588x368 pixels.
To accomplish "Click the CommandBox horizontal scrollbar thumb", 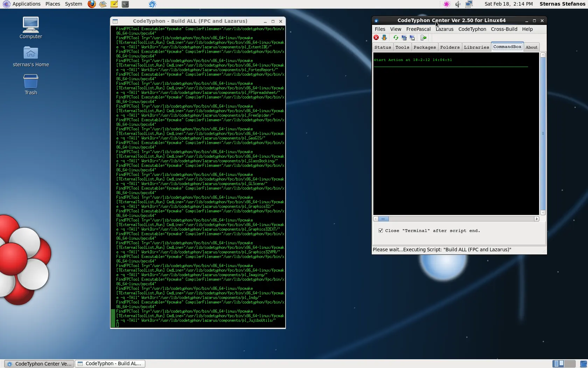I will point(383,219).
